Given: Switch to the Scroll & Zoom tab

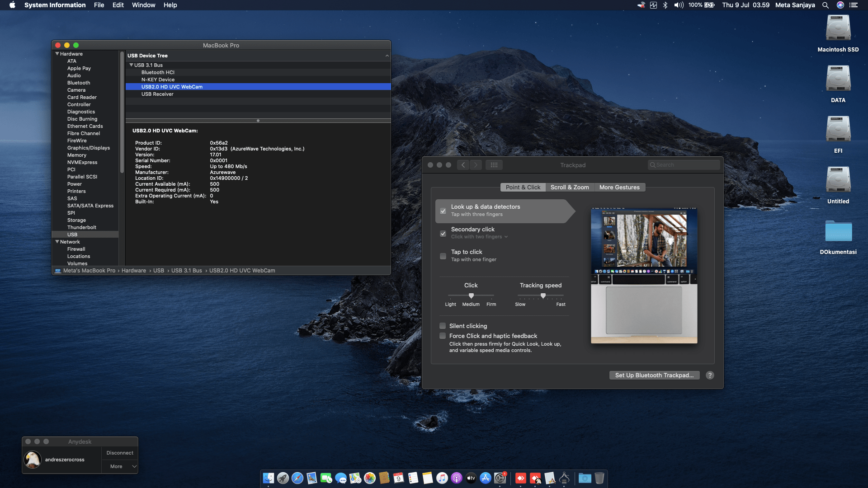Looking at the screenshot, I should (570, 187).
